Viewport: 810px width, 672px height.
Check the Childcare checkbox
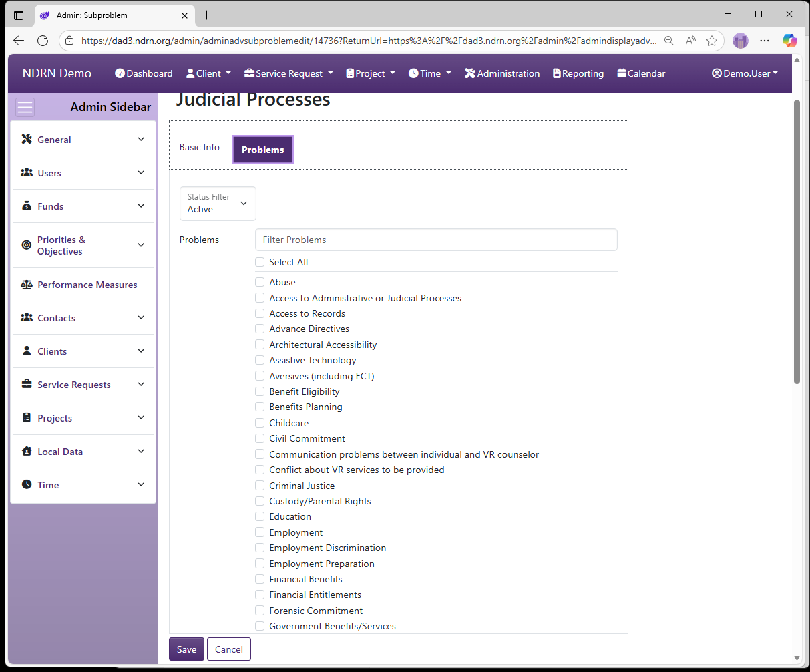click(260, 423)
